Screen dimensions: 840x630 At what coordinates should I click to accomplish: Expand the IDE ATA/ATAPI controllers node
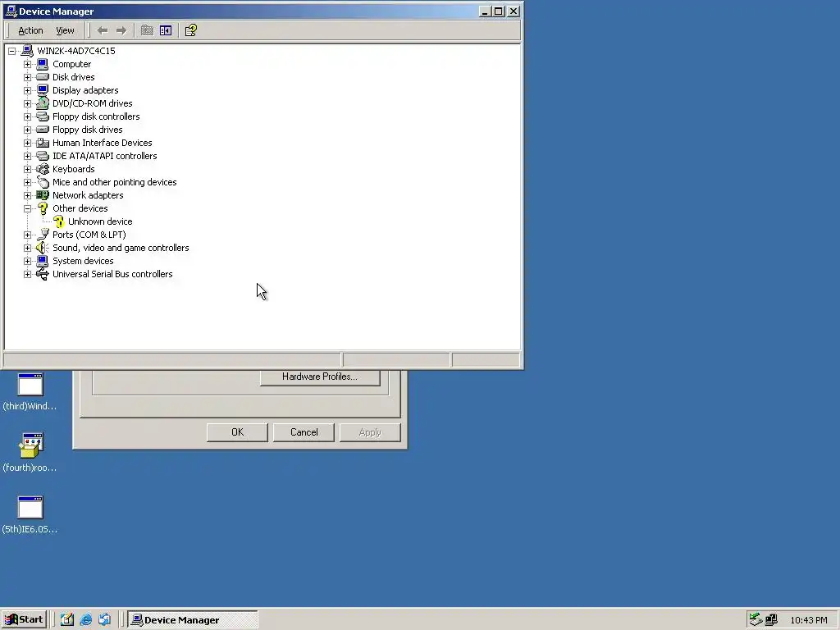(x=27, y=156)
